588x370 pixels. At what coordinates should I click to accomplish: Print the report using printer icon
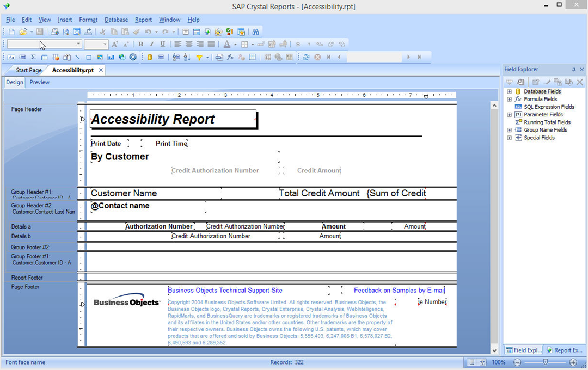(x=55, y=32)
